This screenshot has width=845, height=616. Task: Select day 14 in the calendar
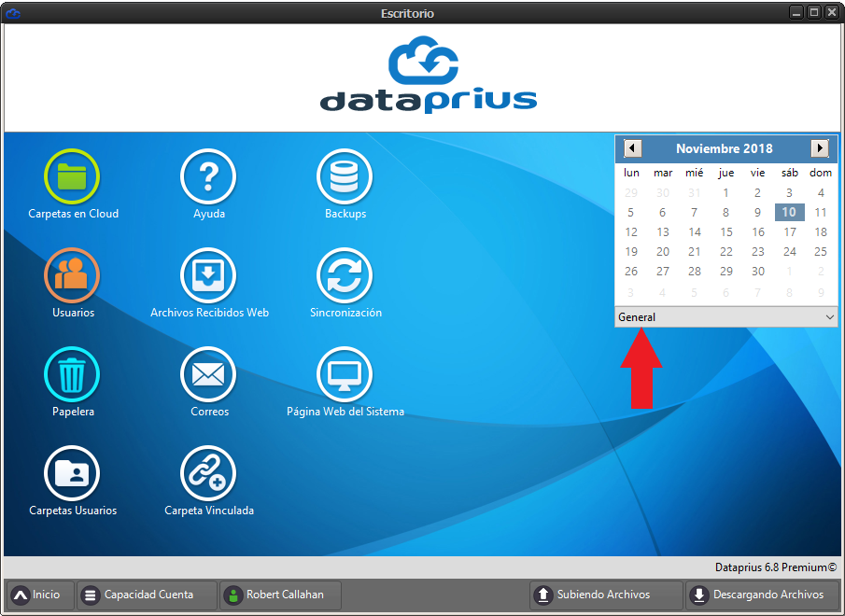point(695,232)
